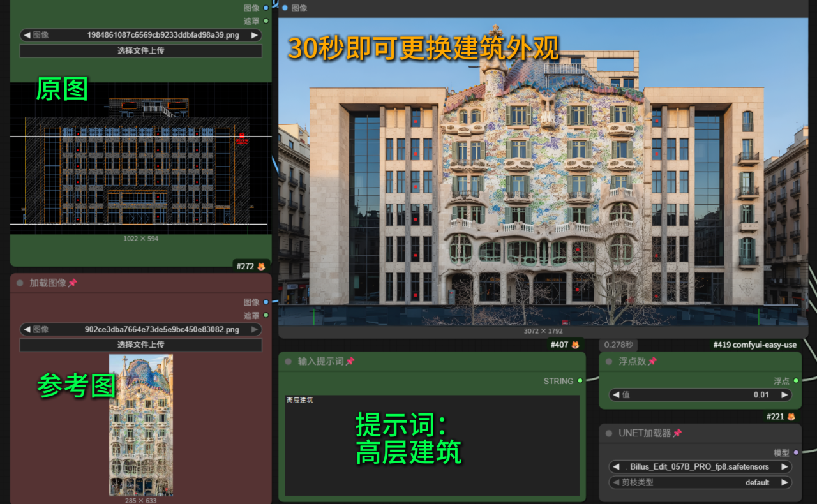Increase the 值 0.01 float with right arrow
Screen dimensions: 817x504
pyautogui.click(x=784, y=395)
